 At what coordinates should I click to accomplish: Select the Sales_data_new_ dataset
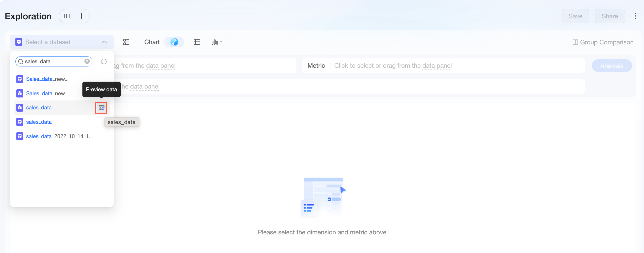click(x=62, y=79)
